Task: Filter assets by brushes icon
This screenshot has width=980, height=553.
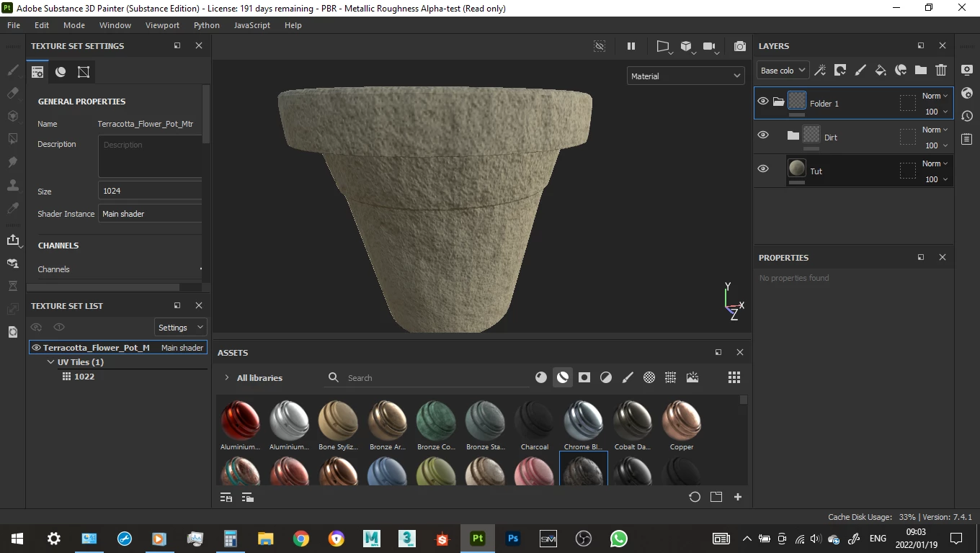Action: point(628,377)
